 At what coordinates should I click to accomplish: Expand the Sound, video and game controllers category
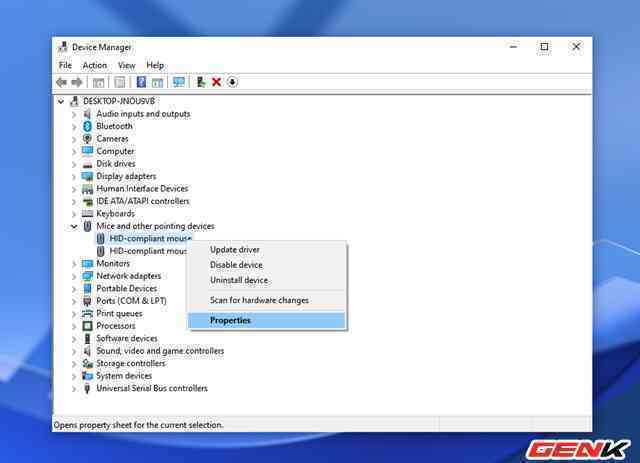[x=74, y=351]
